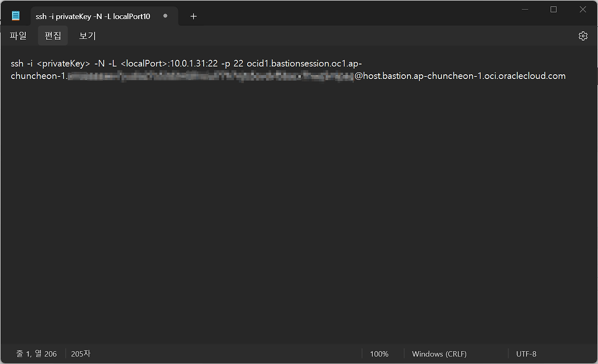
Task: Minimize the Notepad window
Action: [524, 10]
